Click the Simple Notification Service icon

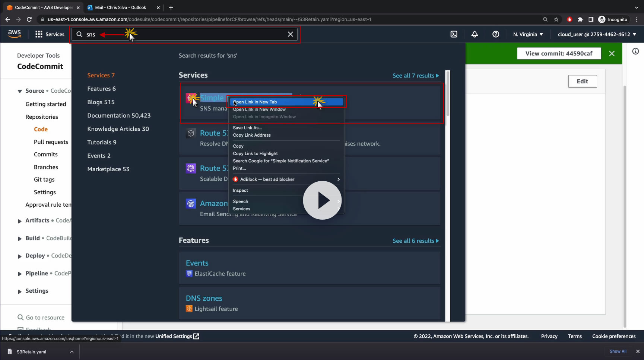(191, 98)
